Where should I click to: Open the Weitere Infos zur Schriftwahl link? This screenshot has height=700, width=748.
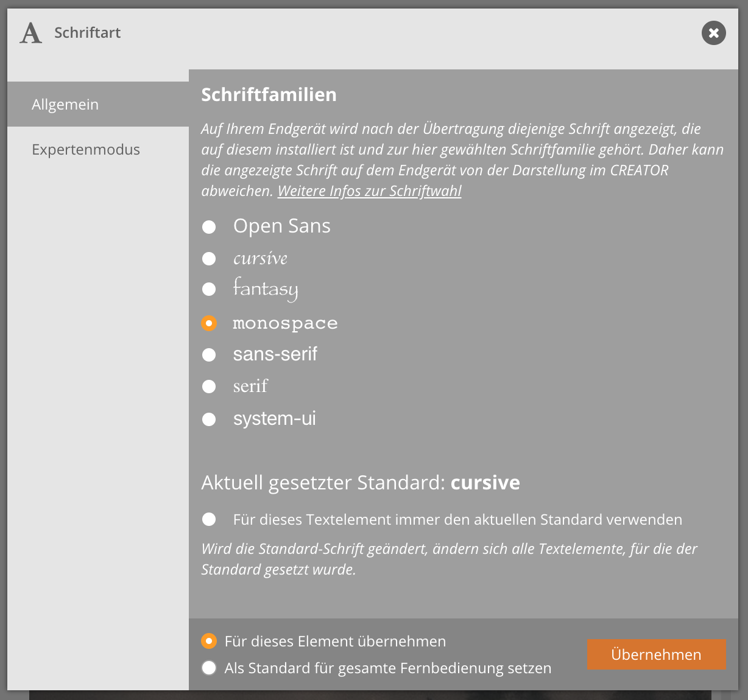pyautogui.click(x=369, y=191)
